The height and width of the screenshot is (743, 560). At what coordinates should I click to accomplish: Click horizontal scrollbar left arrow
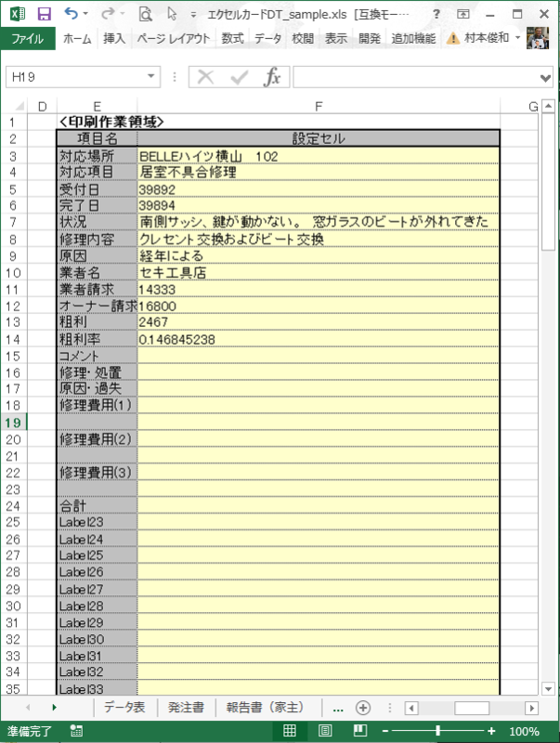click(x=411, y=708)
